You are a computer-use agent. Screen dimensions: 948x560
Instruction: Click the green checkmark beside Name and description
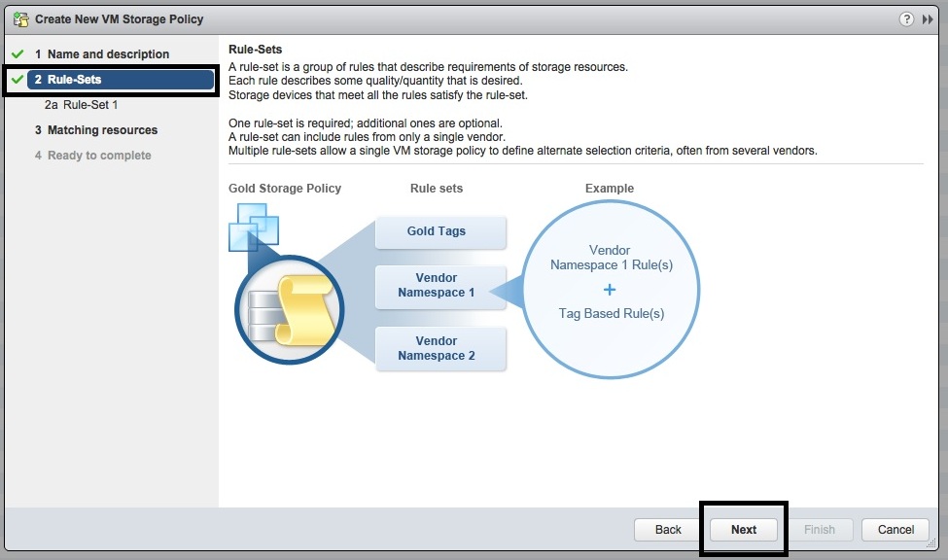tap(17, 54)
